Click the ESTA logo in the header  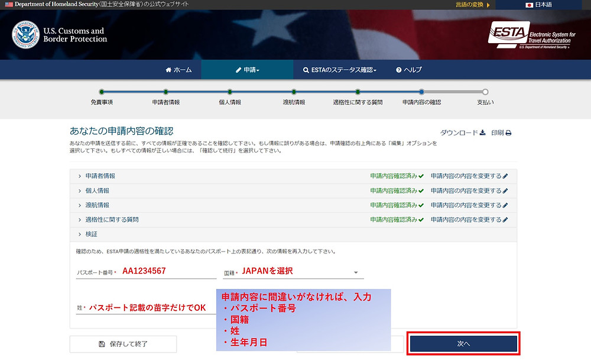[x=531, y=35]
